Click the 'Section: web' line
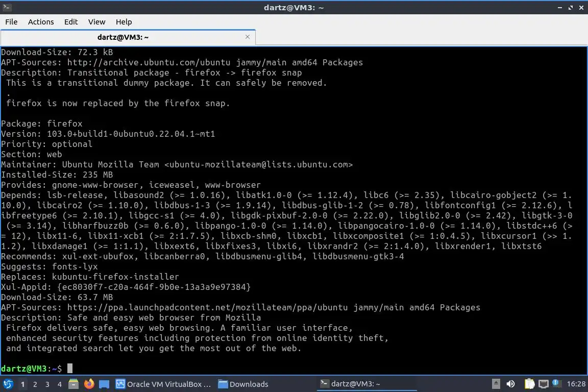Viewport: 588px width, 392px height. pyautogui.click(x=32, y=154)
